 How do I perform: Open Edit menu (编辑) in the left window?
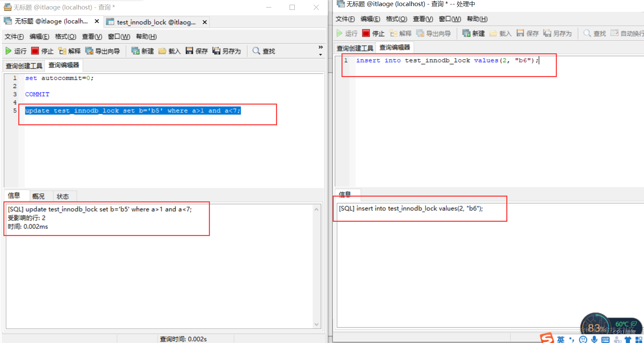click(x=39, y=36)
